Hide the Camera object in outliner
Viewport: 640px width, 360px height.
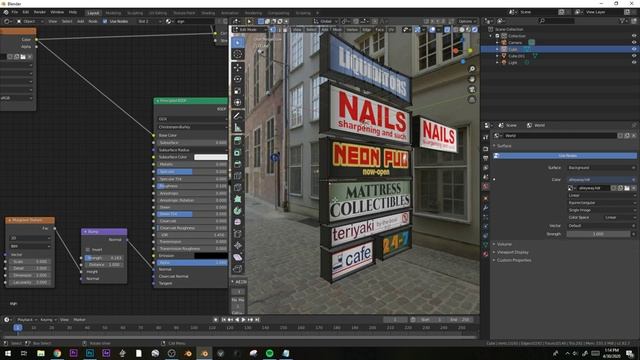pos(634,42)
